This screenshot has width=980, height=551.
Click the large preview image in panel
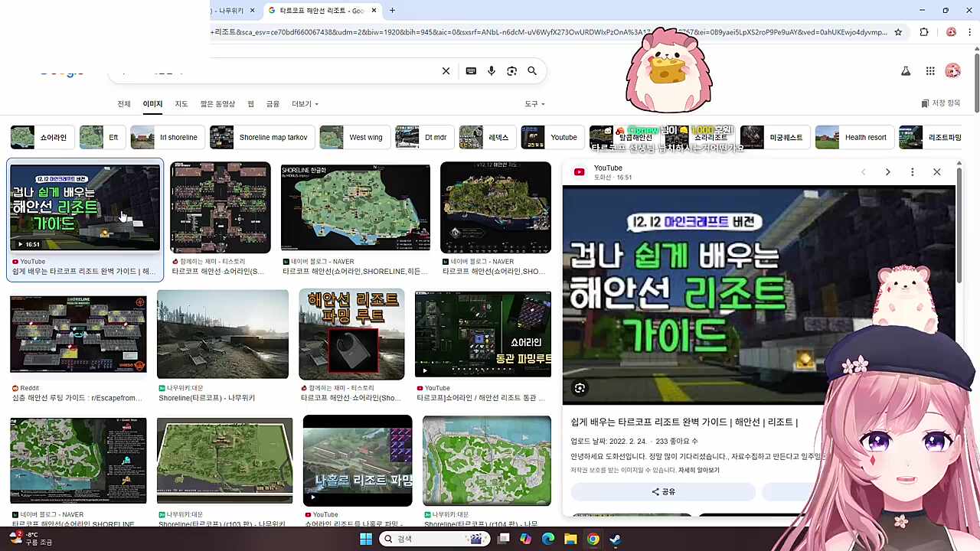pos(759,295)
